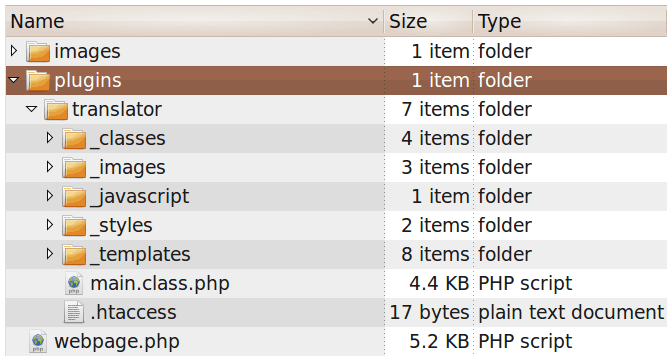Expand the _classes folder

click(x=50, y=138)
